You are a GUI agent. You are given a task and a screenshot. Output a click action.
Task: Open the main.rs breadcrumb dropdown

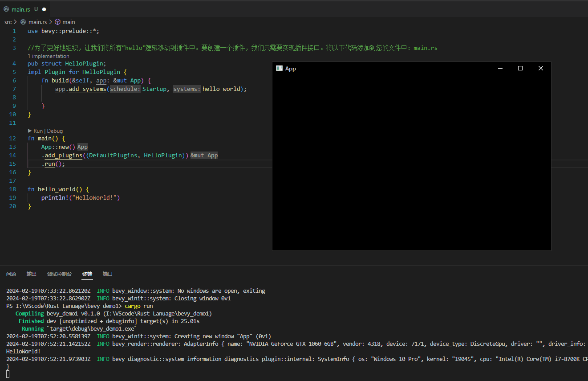point(37,22)
